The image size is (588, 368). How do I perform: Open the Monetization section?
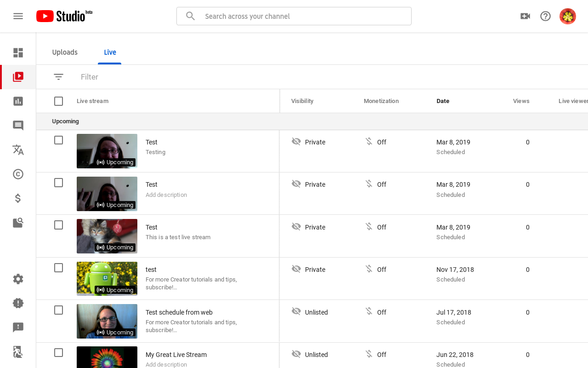pos(18,198)
